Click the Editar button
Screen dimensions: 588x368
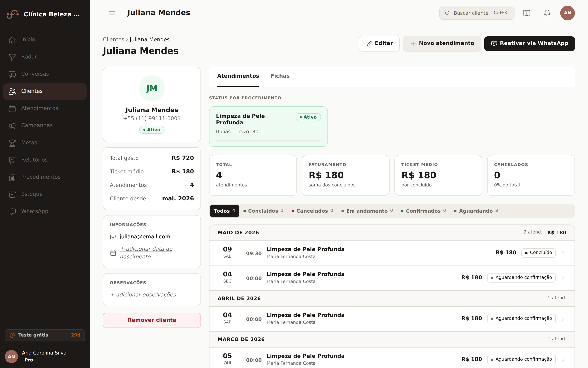[x=379, y=44]
